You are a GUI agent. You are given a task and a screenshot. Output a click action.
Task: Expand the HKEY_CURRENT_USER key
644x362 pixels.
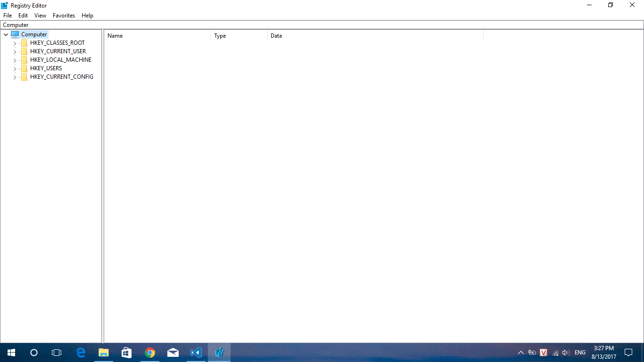15,51
